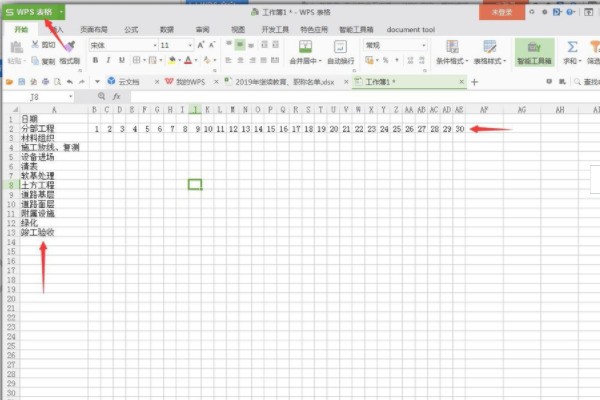Screen dimensions: 600x400
Task: Click the Filter funnel icon
Action: coord(595,47)
